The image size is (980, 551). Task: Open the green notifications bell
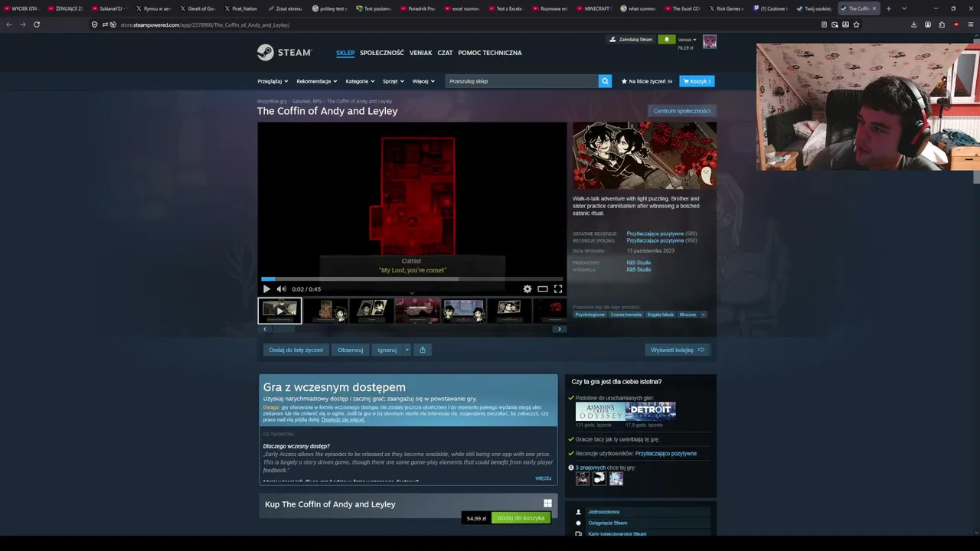666,39
